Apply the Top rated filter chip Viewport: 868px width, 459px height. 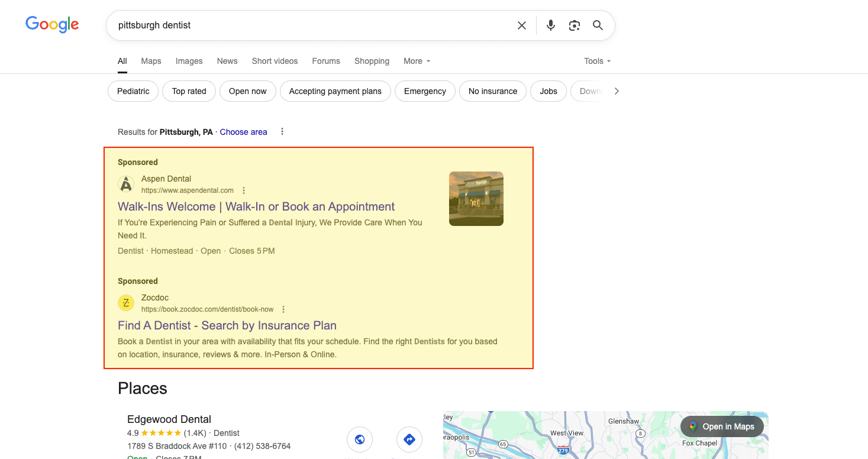tap(189, 91)
